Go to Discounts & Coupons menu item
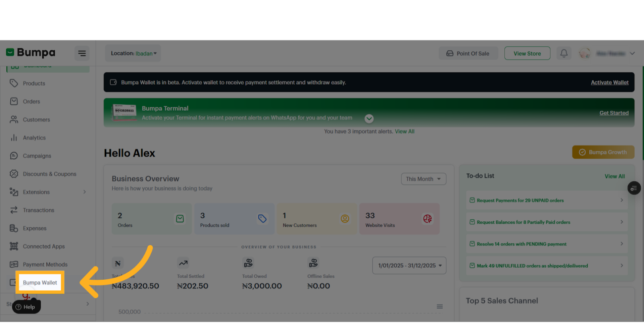Viewport: 644px width, 330px height. point(50,174)
